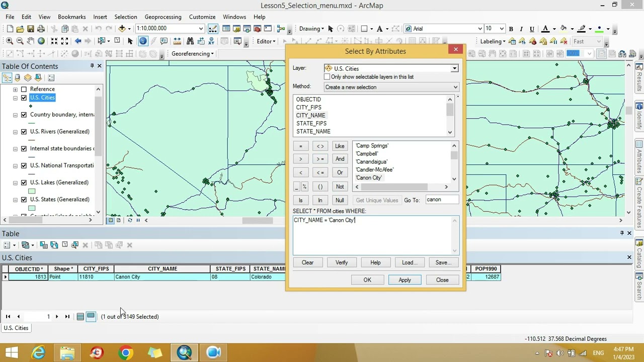The width and height of the screenshot is (644, 362).
Task: Open the map scale 1:10,000,000 dropdown
Action: click(201, 29)
